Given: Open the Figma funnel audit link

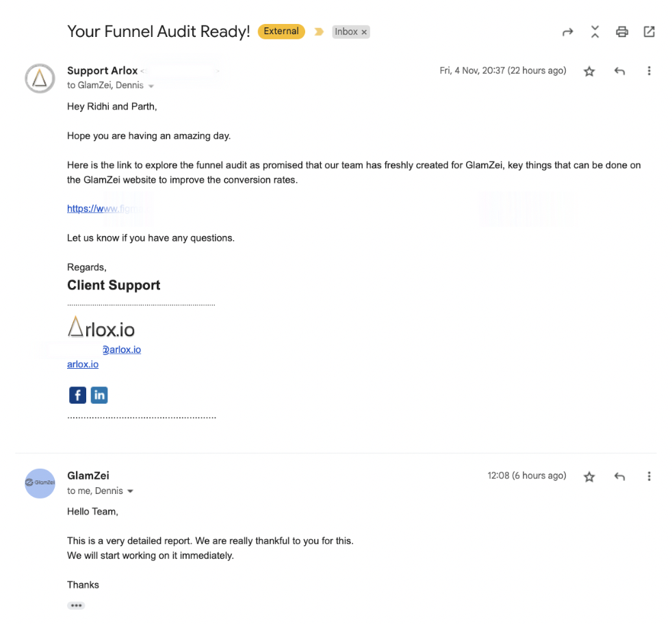Looking at the screenshot, I should (104, 209).
